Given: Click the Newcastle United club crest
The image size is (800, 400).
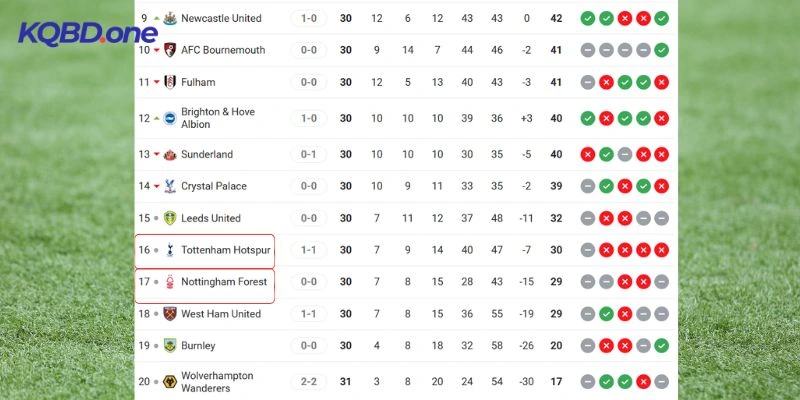Looking at the screenshot, I should tap(170, 18).
